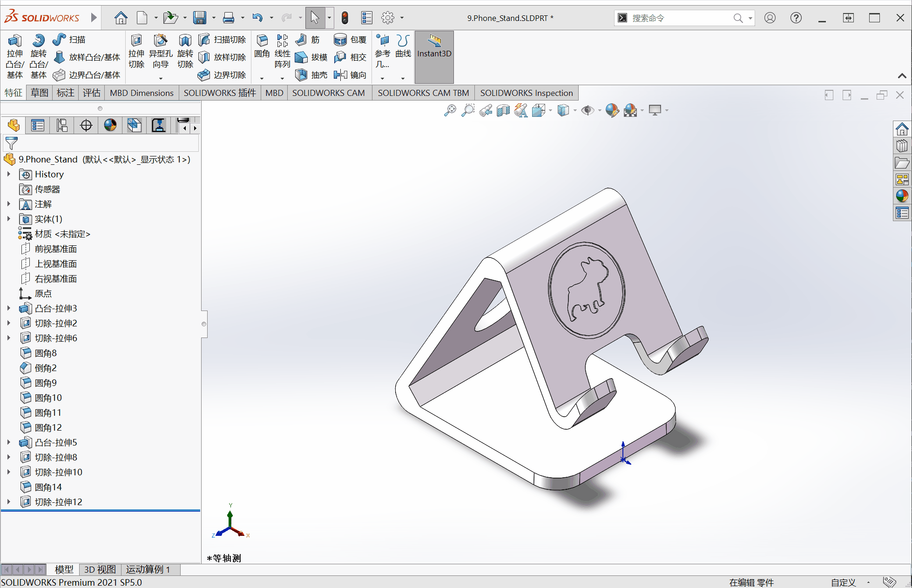Open the SOLIDWORKS CAM tab
Image resolution: width=912 pixels, height=588 pixels.
[x=329, y=93]
